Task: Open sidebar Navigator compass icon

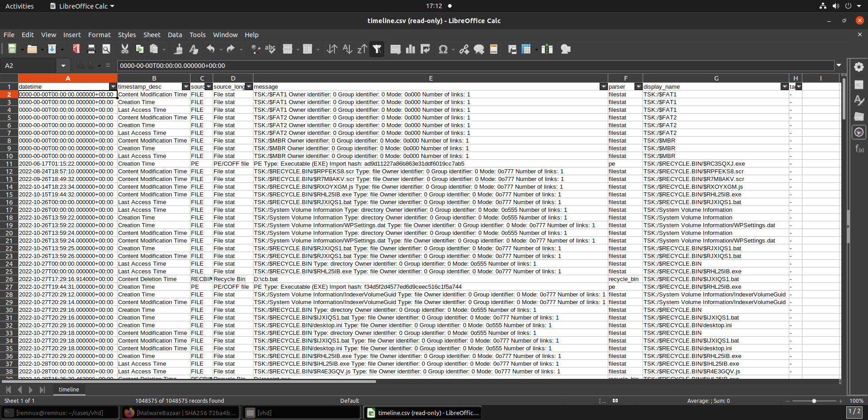Action: (x=858, y=132)
